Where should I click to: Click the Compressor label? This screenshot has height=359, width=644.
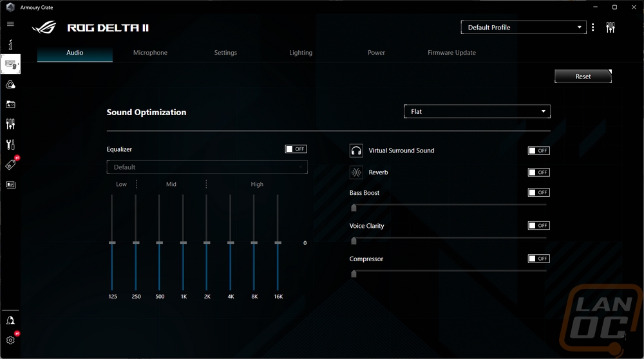pos(366,259)
